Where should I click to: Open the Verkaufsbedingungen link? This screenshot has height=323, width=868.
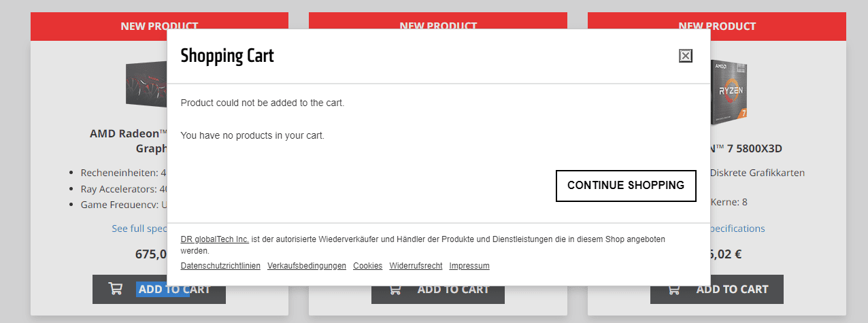307,266
